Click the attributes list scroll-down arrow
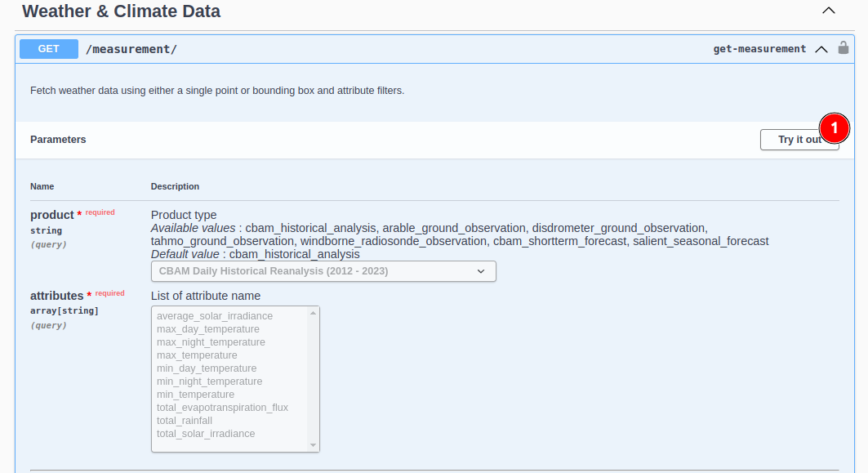This screenshot has width=868, height=473. point(313,445)
